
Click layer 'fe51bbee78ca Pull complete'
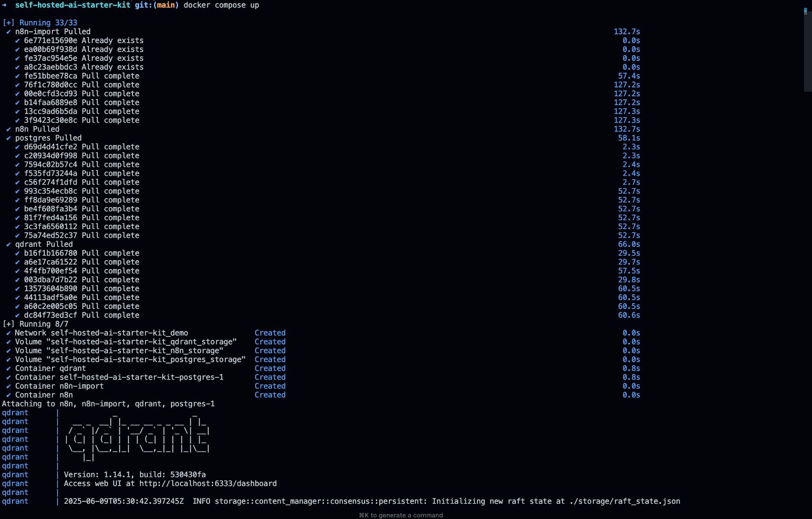[x=82, y=76]
